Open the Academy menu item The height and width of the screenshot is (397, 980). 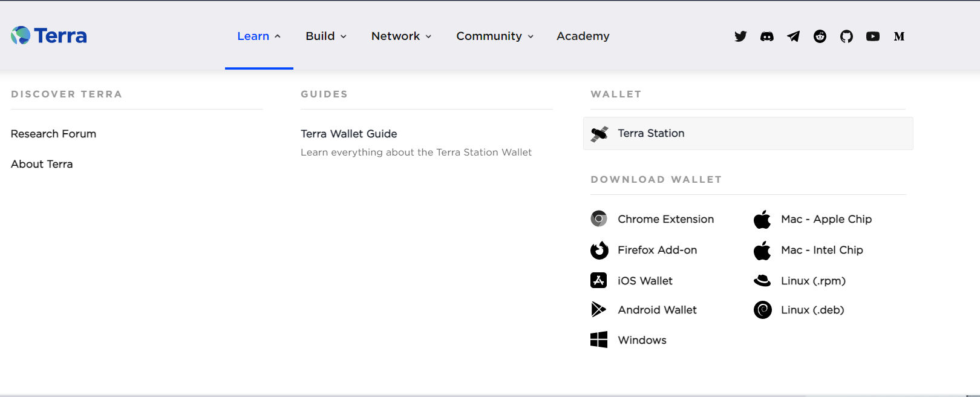tap(583, 36)
